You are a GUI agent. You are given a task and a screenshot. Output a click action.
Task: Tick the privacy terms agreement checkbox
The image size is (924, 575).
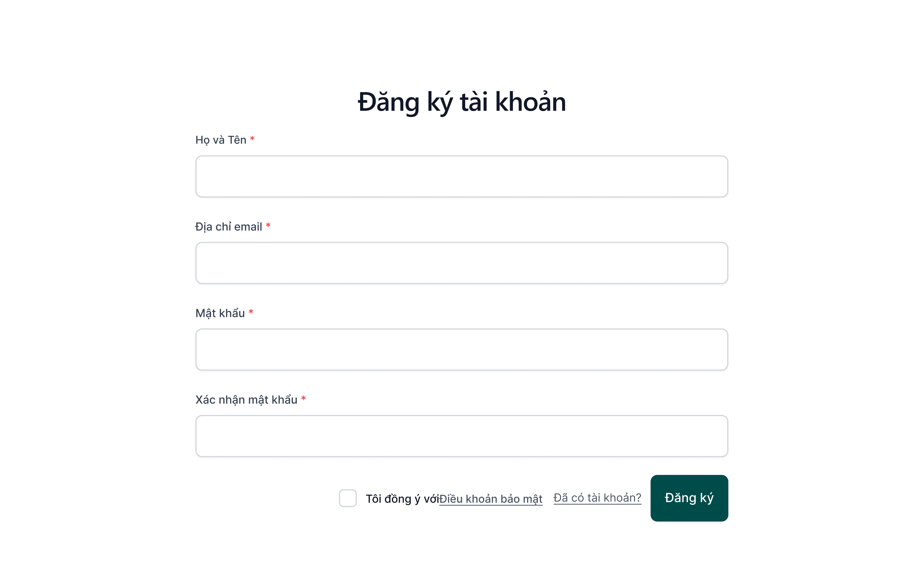pyautogui.click(x=348, y=498)
